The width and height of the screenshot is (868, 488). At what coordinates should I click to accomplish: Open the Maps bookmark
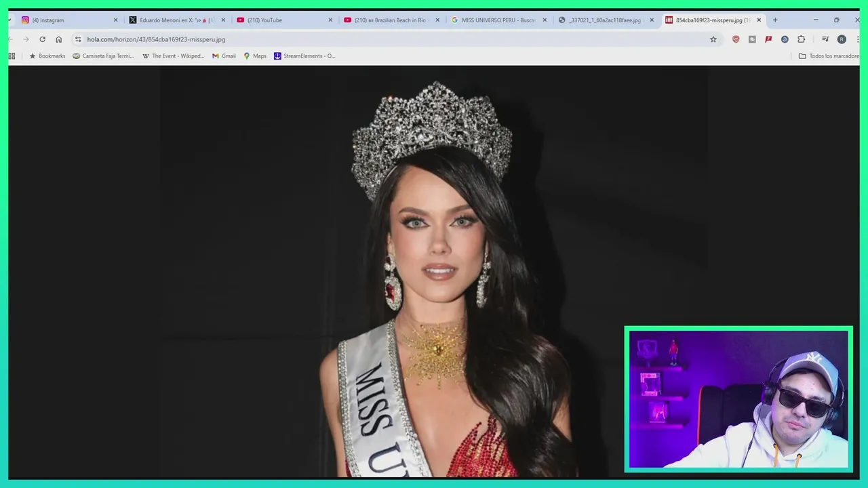(x=255, y=56)
